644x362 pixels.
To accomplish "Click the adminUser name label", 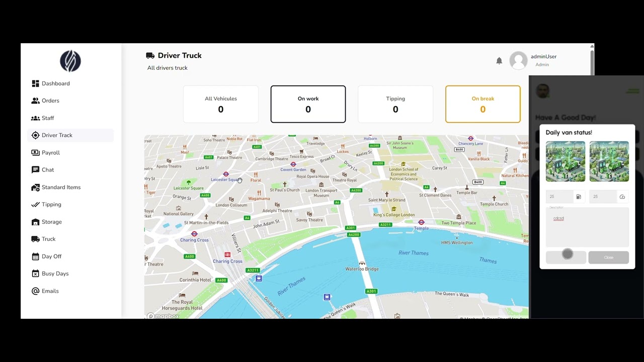I will point(543,57).
